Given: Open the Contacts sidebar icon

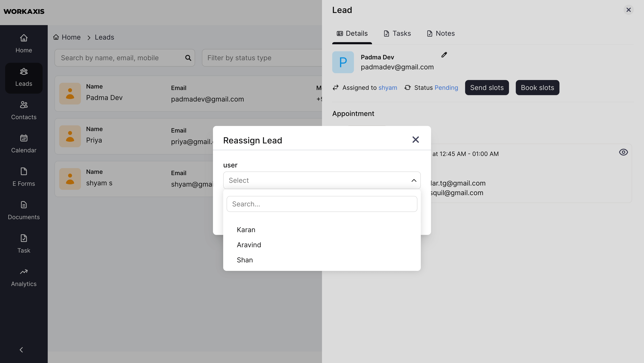Looking at the screenshot, I should pyautogui.click(x=24, y=105).
